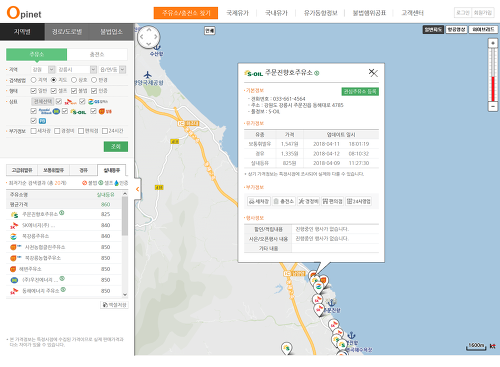
Task: Open the 경유 price tab
Action: tap(83, 170)
